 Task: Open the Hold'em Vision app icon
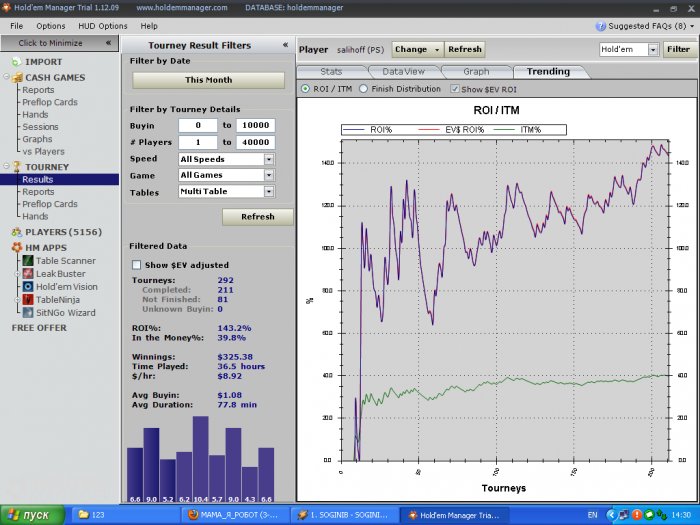pos(28,286)
